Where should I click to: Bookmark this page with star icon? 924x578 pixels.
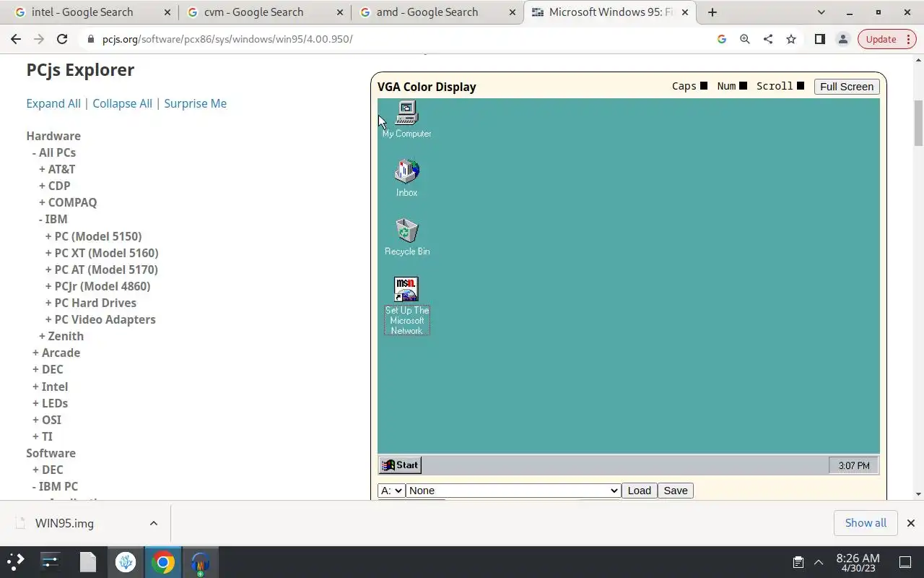[790, 39]
